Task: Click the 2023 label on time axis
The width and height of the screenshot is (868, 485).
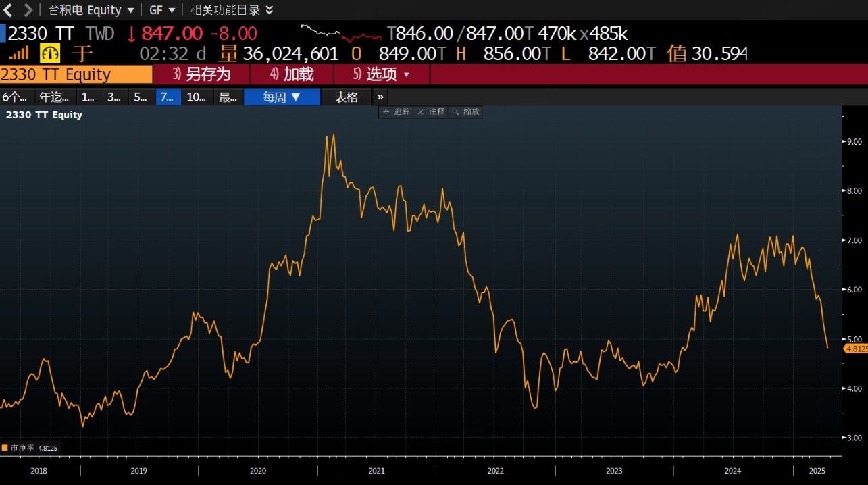Action: 614,471
